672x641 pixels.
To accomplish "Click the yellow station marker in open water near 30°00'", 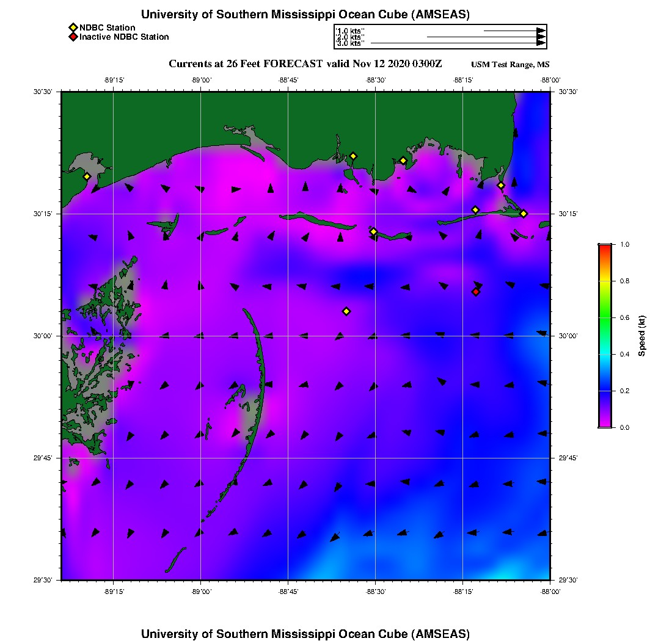I will click(347, 311).
